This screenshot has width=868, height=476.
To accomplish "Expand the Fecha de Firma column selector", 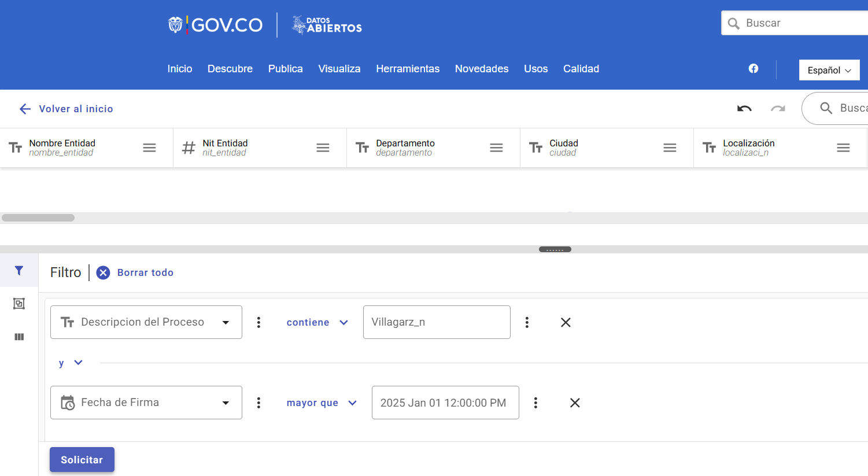I will pos(146,403).
